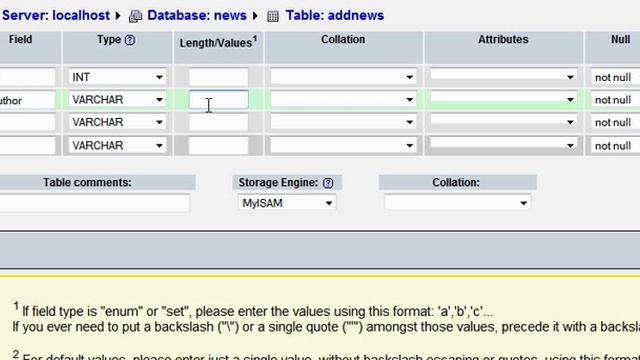Open the MyISAM storage engine dropdown

coord(287,203)
